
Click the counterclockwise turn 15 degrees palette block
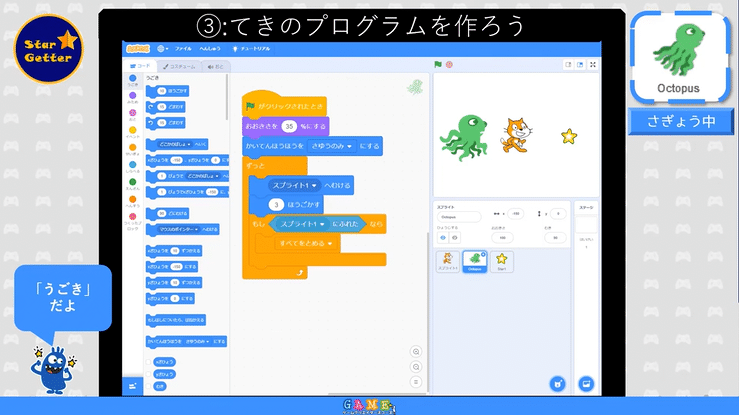[x=165, y=123]
